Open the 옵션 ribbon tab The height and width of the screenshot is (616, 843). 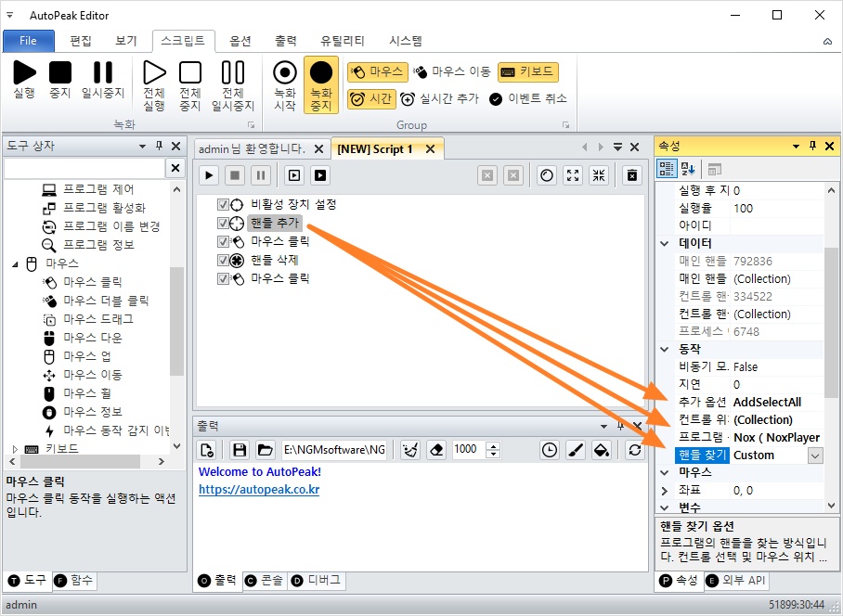pyautogui.click(x=240, y=41)
